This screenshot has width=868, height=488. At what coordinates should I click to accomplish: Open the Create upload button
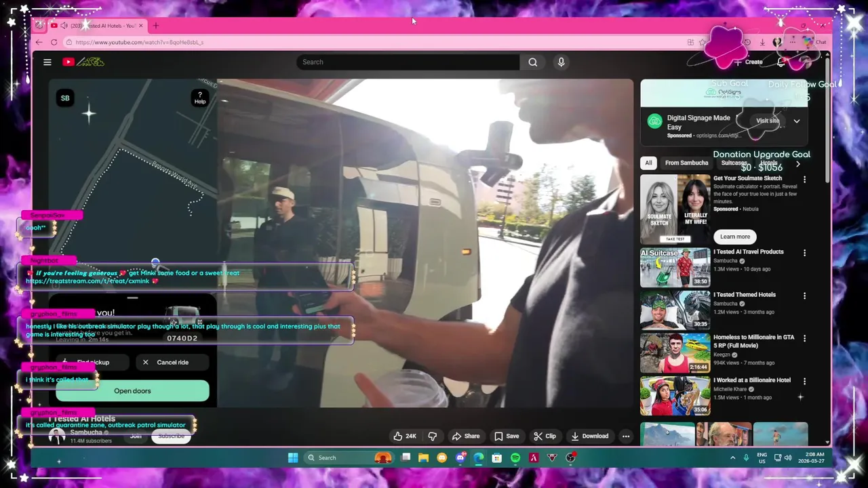[748, 62]
